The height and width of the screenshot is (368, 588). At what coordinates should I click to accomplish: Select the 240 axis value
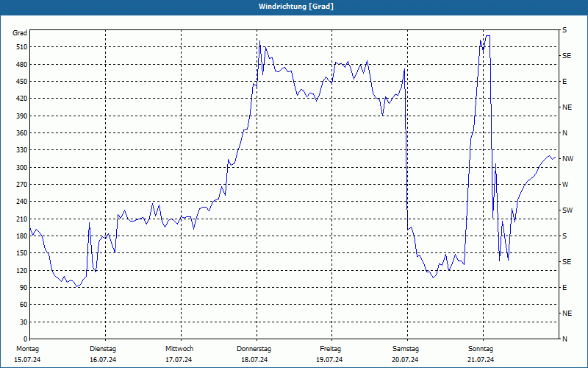pos(21,202)
